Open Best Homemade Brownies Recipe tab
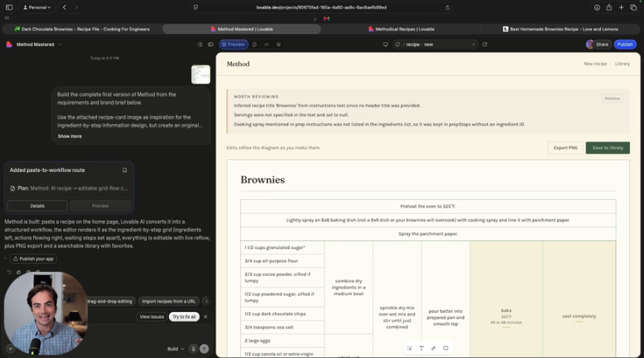 click(560, 29)
